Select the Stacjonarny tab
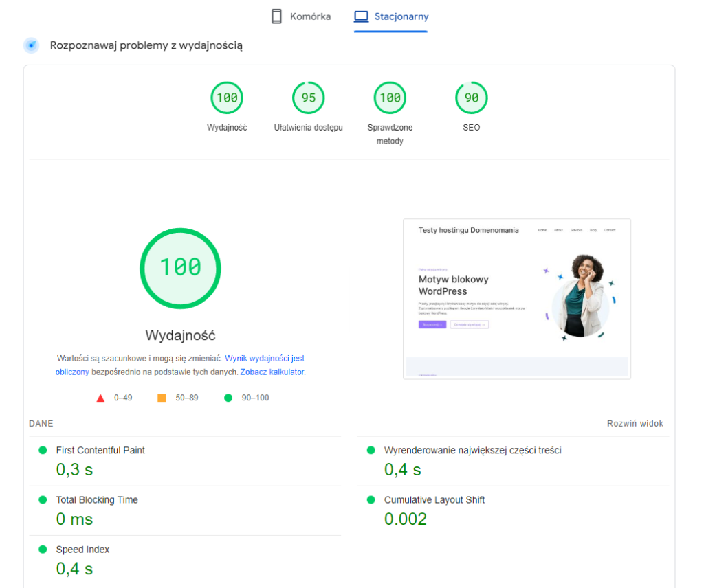Image resolution: width=704 pixels, height=588 pixels. pyautogui.click(x=390, y=16)
